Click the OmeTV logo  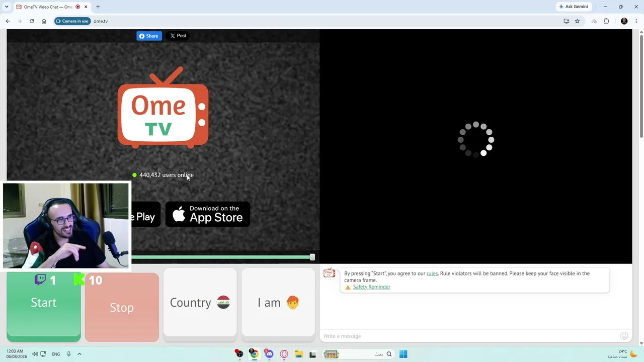[x=163, y=108]
